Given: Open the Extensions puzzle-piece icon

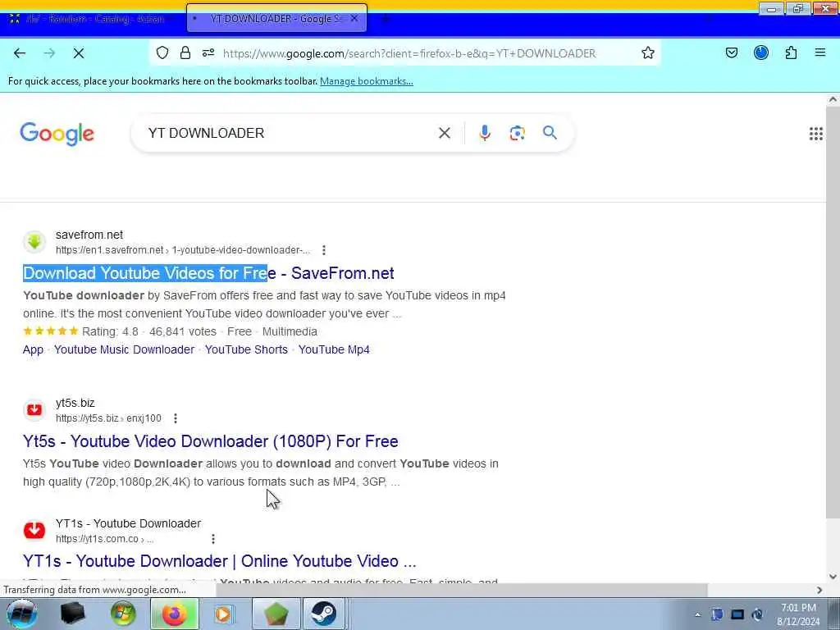Looking at the screenshot, I should pyautogui.click(x=791, y=52).
